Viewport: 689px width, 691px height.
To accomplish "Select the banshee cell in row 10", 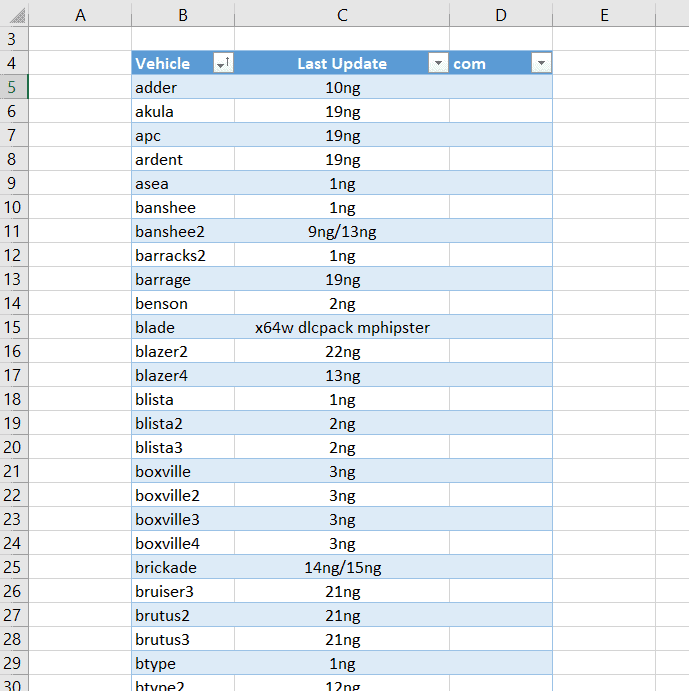I will point(183,207).
